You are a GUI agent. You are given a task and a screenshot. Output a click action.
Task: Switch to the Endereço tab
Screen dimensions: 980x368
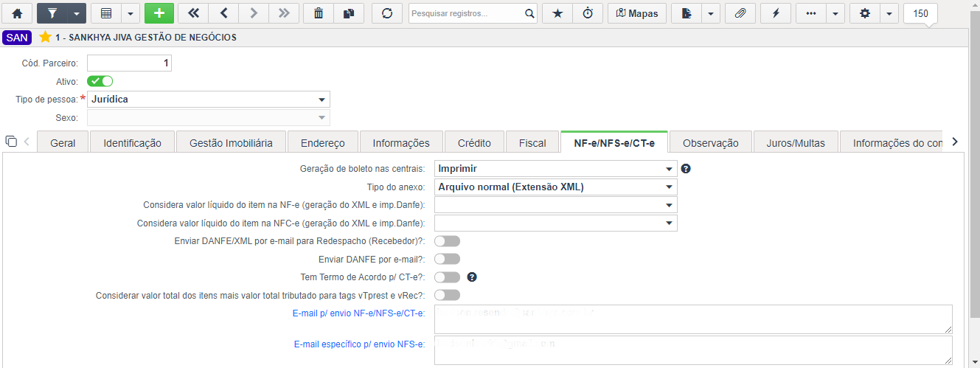323,143
